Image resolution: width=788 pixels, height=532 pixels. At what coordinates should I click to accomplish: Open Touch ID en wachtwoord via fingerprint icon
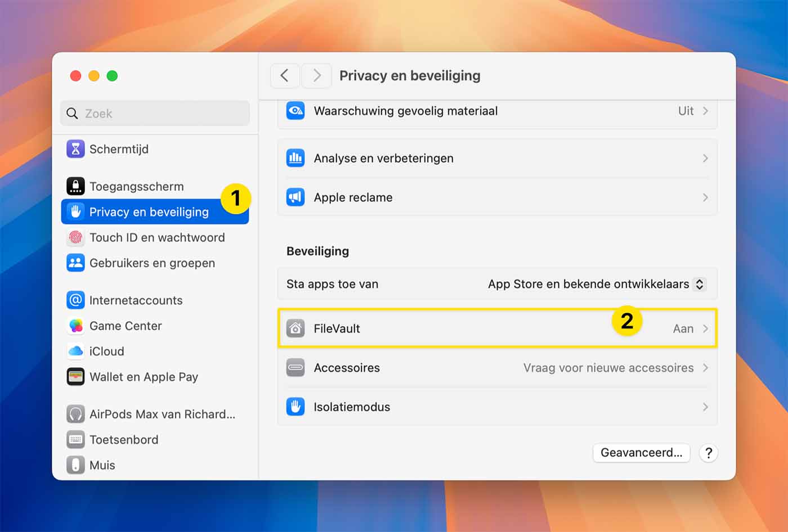(x=75, y=237)
